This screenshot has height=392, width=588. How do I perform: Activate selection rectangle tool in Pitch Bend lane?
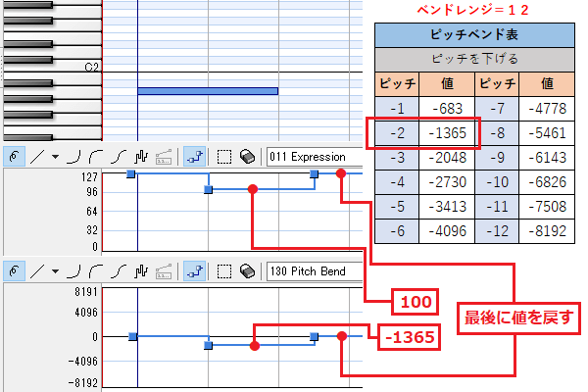[224, 270]
